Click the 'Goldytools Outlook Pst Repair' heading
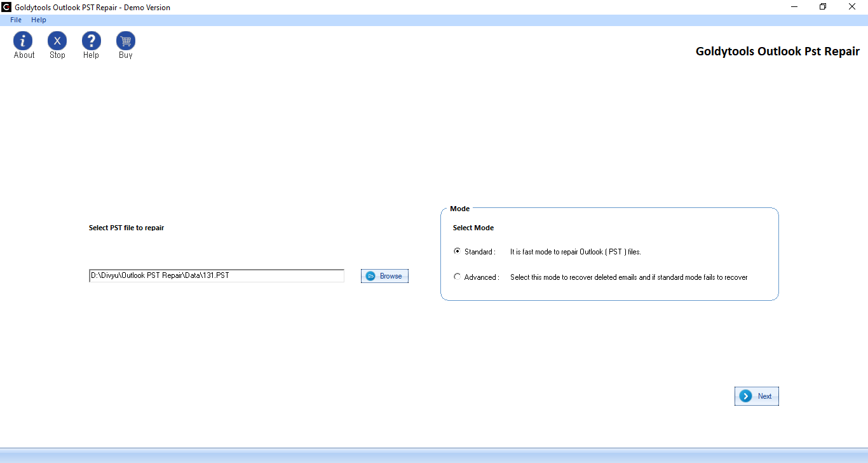The height and width of the screenshot is (463, 868). pos(778,52)
